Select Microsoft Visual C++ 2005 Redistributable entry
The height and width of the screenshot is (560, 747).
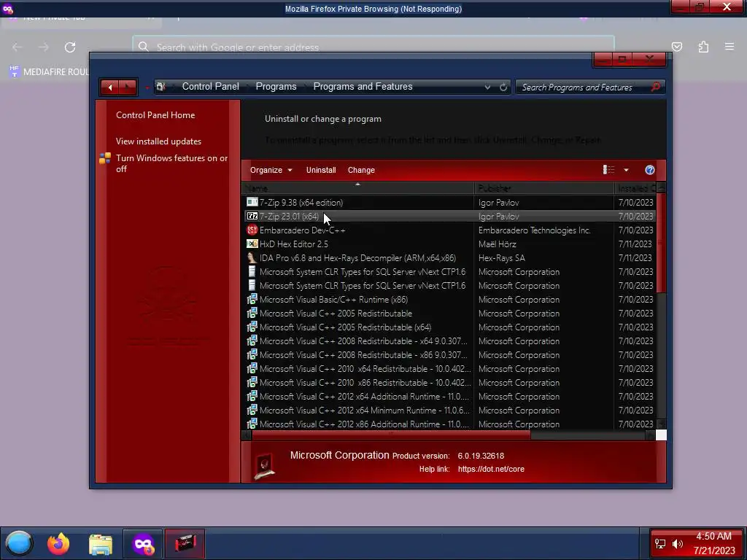point(336,314)
